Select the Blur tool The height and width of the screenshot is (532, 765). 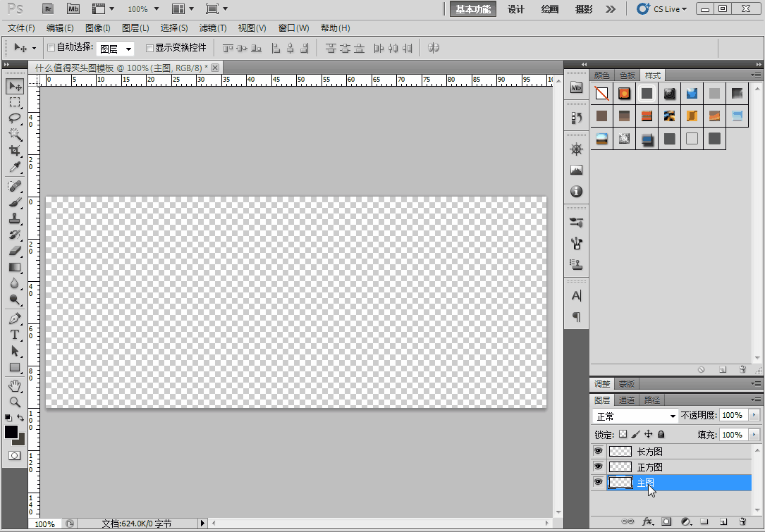(15, 283)
